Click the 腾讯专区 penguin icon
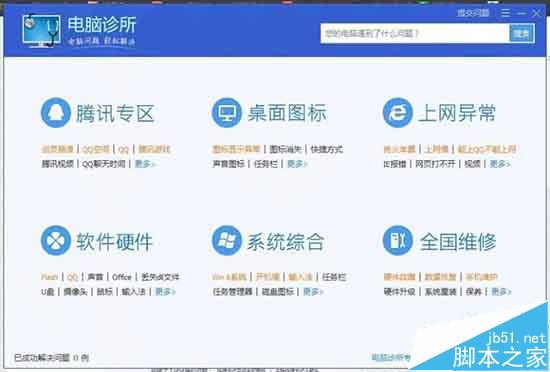 tap(56, 113)
